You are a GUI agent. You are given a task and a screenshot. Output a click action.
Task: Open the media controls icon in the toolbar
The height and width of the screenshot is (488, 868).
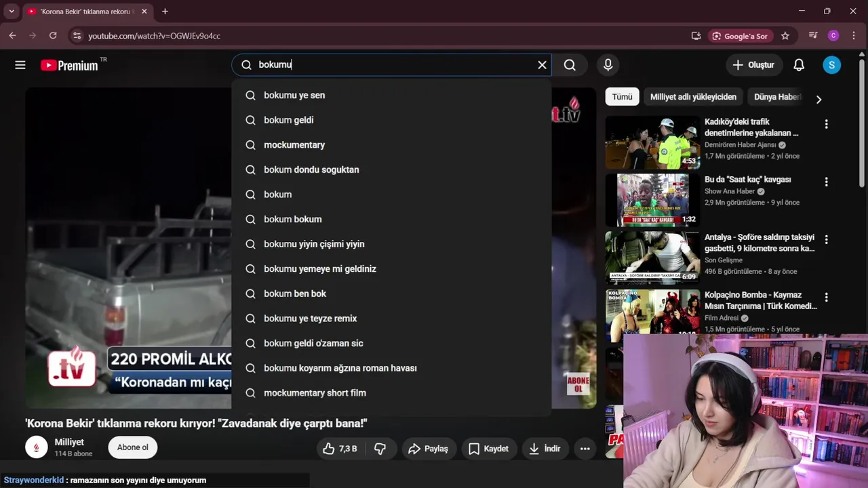(x=813, y=36)
